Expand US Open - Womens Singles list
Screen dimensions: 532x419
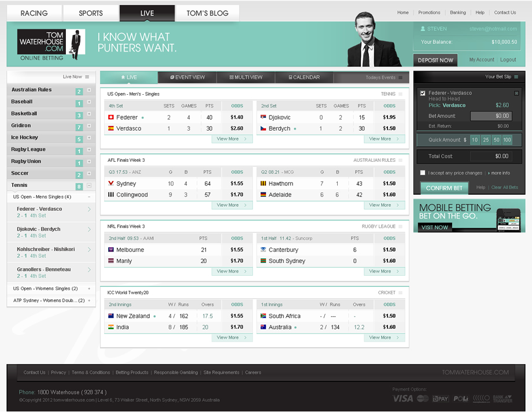[89, 289]
